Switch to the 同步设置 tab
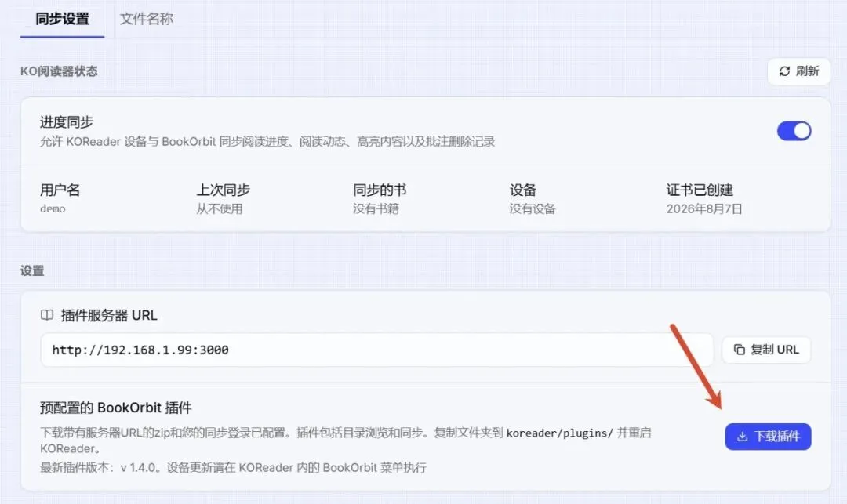Image resolution: width=847 pixels, height=504 pixels. click(x=62, y=19)
